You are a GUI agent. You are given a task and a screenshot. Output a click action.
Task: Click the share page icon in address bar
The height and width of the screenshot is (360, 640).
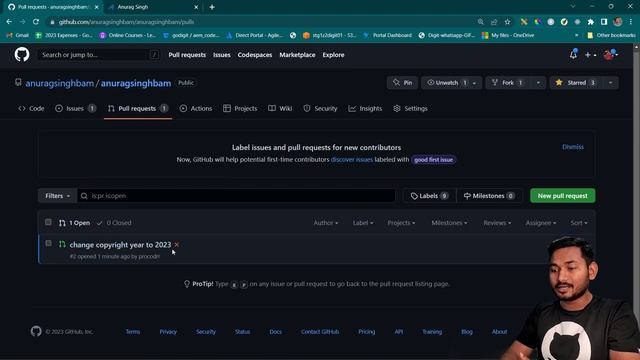494,22
